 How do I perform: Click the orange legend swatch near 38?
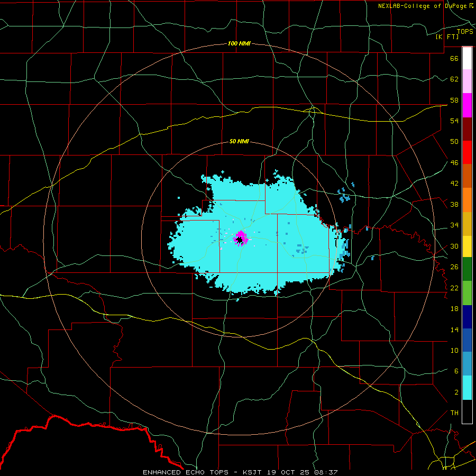pos(467,200)
